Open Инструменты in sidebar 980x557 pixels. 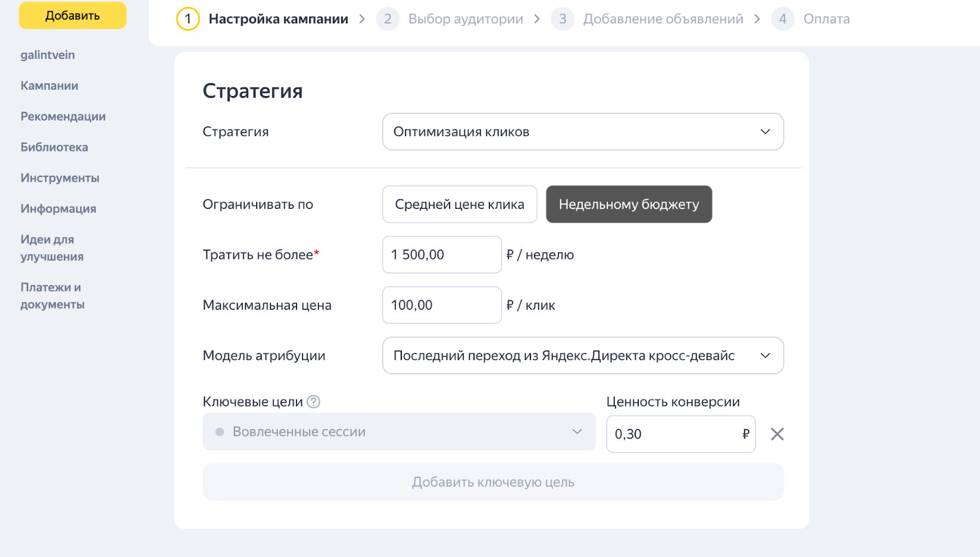coord(60,178)
